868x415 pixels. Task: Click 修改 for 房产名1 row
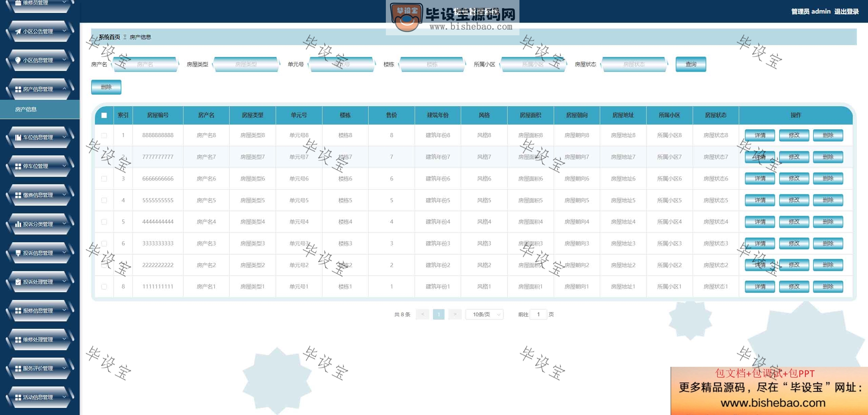coord(794,287)
